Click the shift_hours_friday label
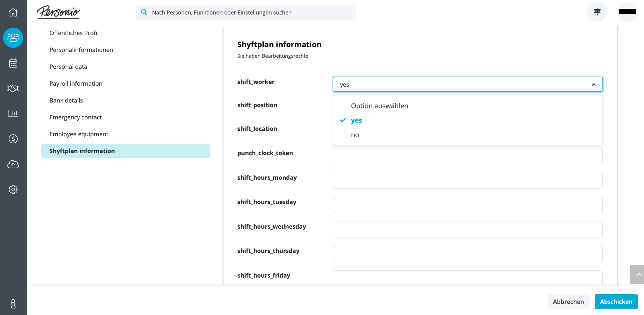The width and height of the screenshot is (644, 315). (263, 276)
